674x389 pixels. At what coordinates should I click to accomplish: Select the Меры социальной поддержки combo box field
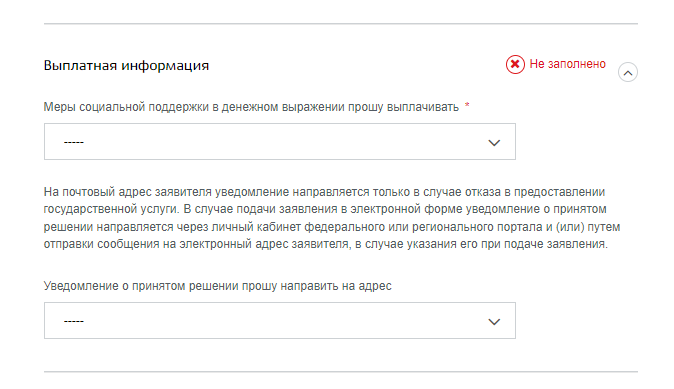280,142
